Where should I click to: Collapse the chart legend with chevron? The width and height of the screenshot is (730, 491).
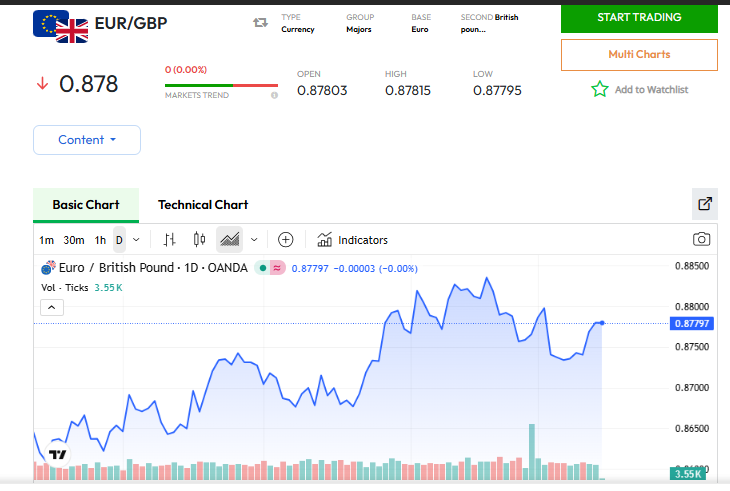tap(51, 308)
